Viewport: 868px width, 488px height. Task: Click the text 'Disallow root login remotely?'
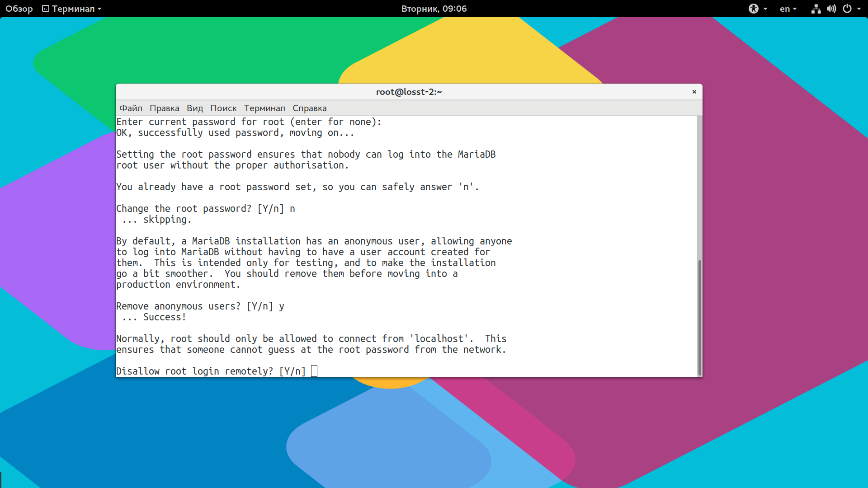(195, 371)
